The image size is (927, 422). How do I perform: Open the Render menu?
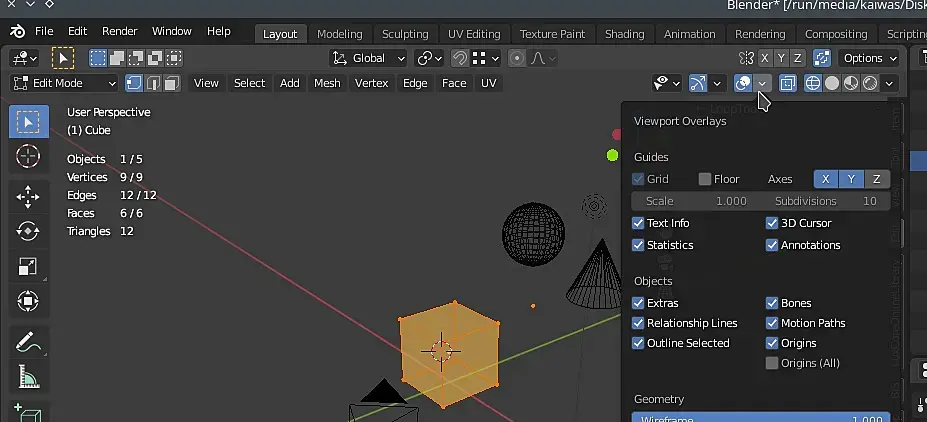pos(119,31)
